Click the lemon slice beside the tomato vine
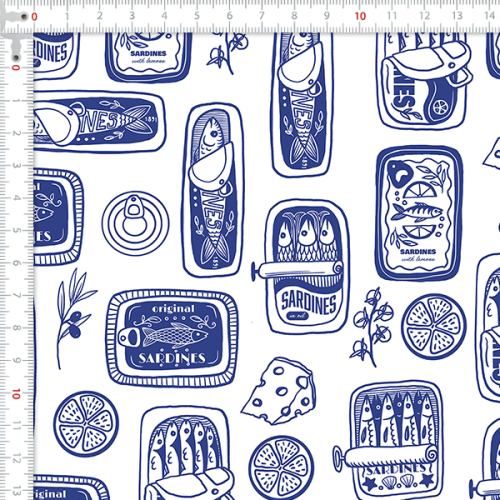Image resolution: width=500 pixels, height=500 pixels. 434,327
